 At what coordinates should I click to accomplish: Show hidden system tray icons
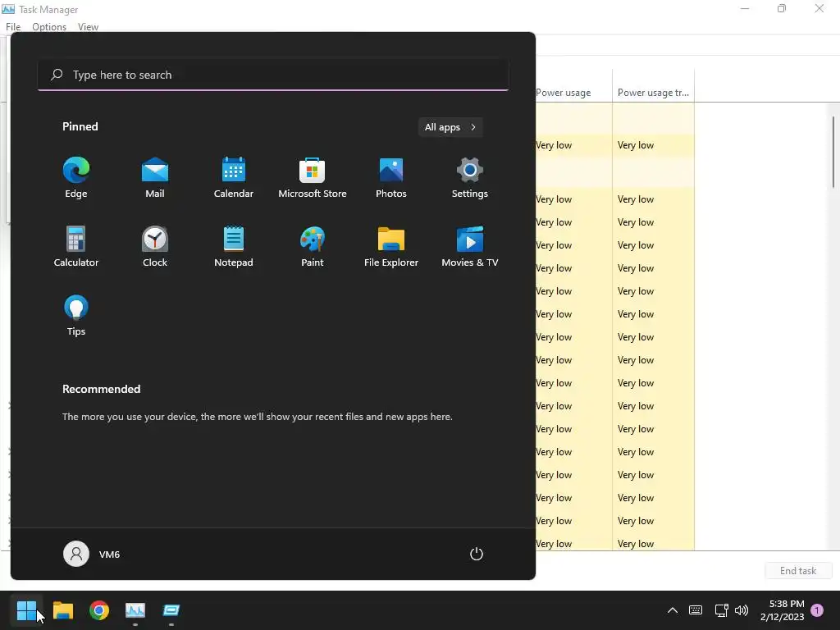tap(673, 610)
